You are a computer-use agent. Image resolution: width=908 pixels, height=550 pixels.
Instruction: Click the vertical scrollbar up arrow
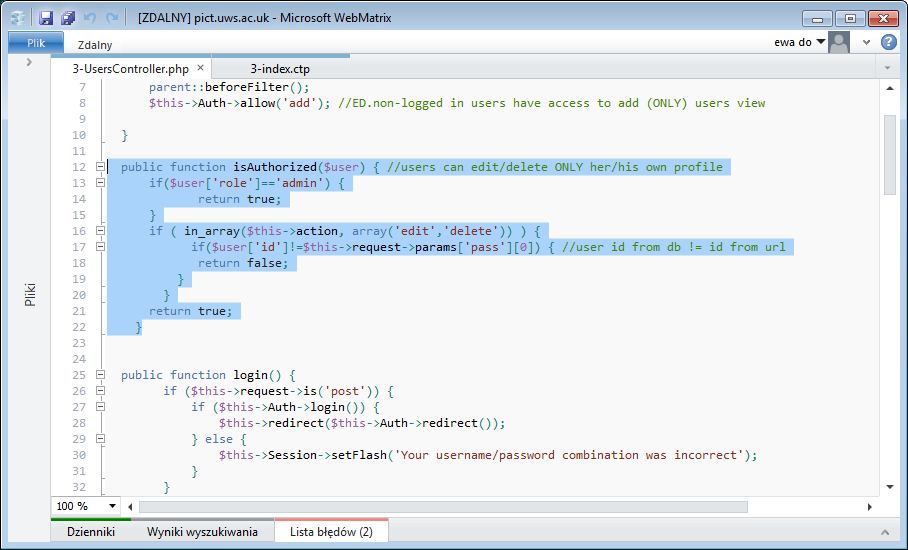(890, 88)
